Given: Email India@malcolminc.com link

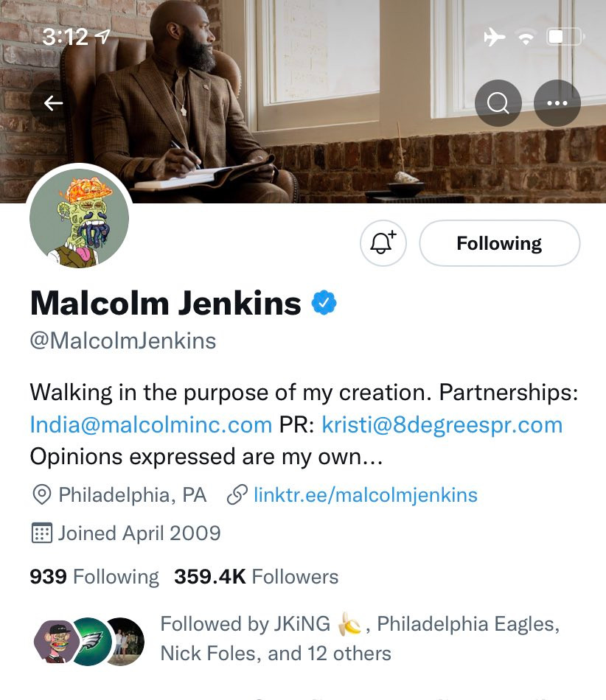Looking at the screenshot, I should pos(151,424).
